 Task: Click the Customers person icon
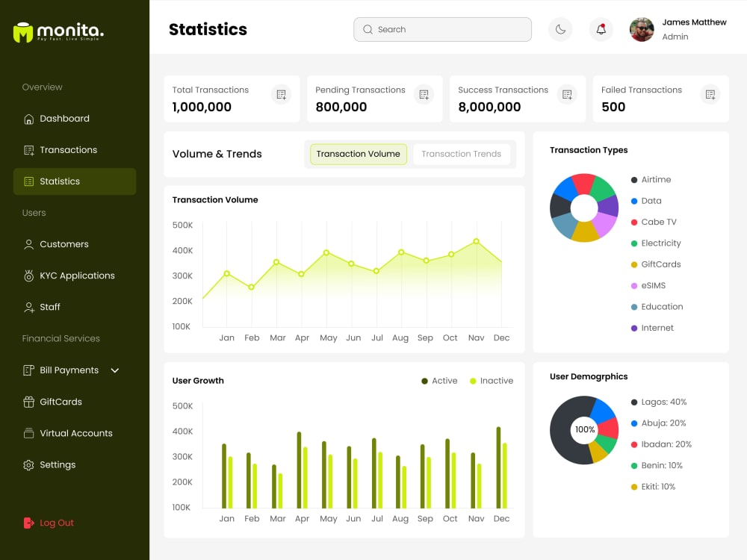28,244
